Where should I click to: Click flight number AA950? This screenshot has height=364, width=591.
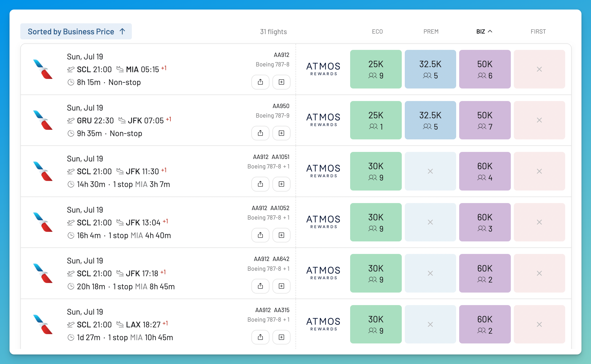coord(281,106)
